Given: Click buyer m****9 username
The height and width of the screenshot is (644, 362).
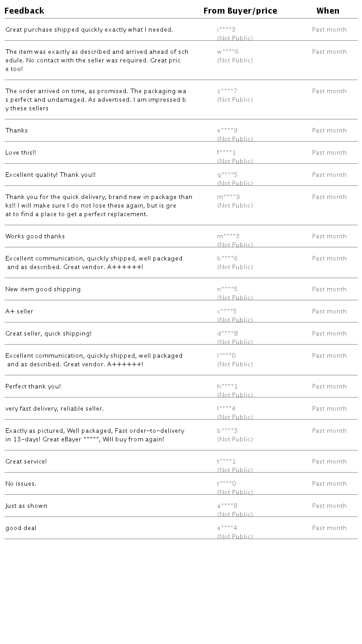Looking at the screenshot, I should click(x=229, y=197).
